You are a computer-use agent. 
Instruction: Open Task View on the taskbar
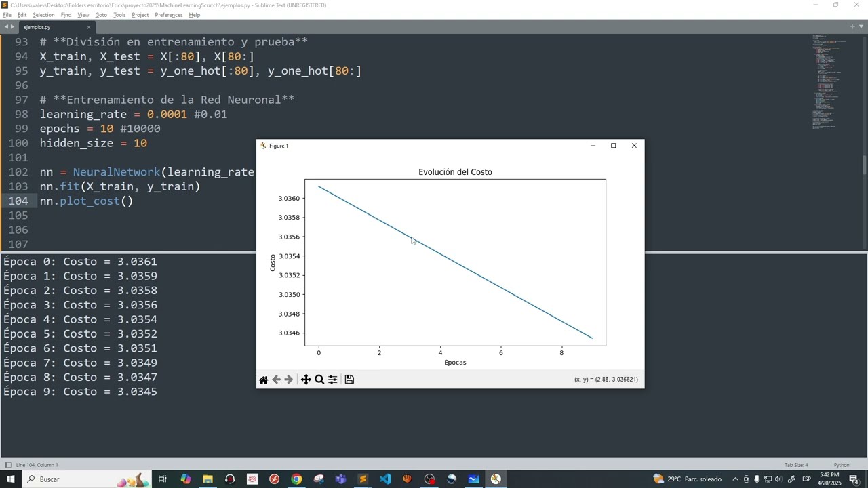point(163,479)
